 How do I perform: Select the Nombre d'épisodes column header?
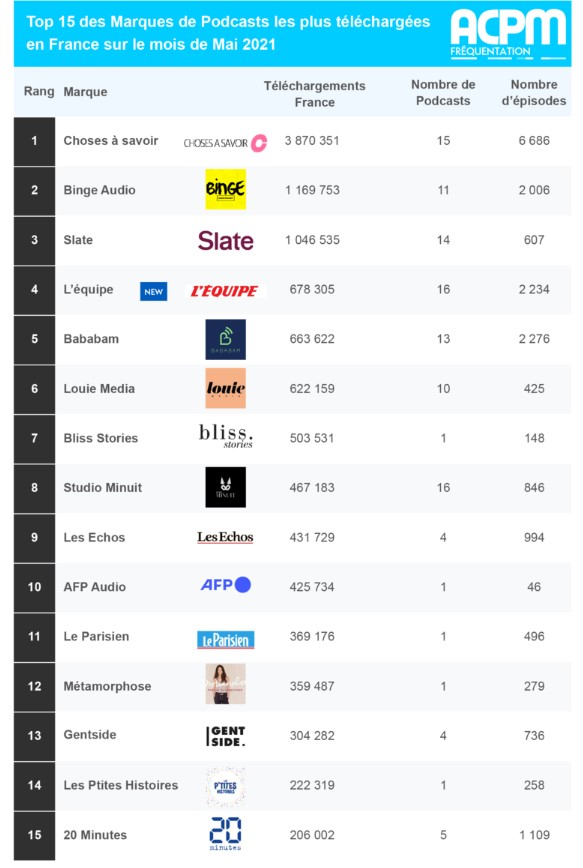[534, 92]
